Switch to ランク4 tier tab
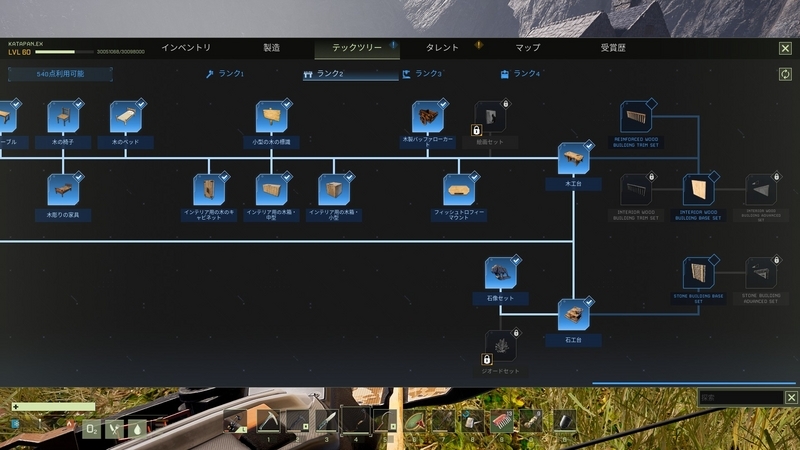Screen dimensions: 800x450 click(x=520, y=74)
